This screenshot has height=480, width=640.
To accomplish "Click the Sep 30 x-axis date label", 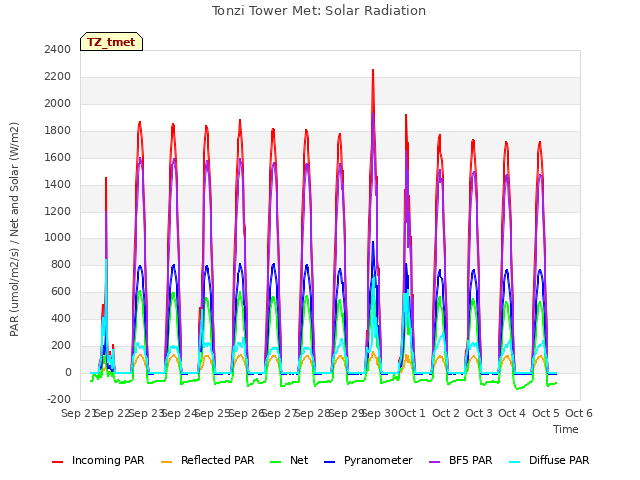I will pyautogui.click(x=380, y=413).
